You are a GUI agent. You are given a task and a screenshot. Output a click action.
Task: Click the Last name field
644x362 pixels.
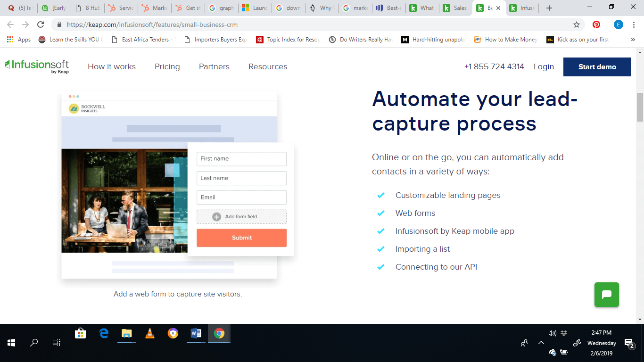tap(241, 178)
